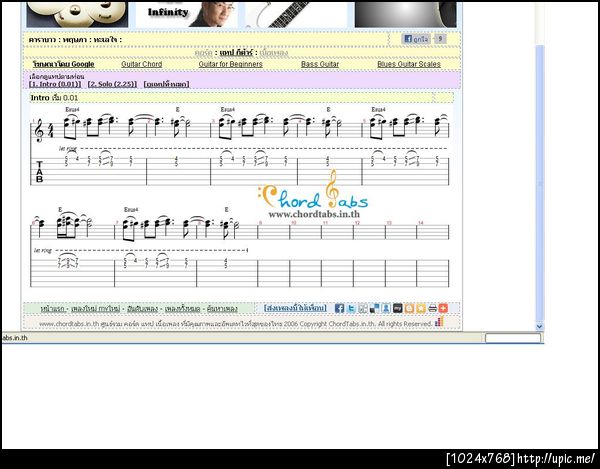The image size is (600, 469).
Task: Click the MySpace share icon
Action: (398, 308)
